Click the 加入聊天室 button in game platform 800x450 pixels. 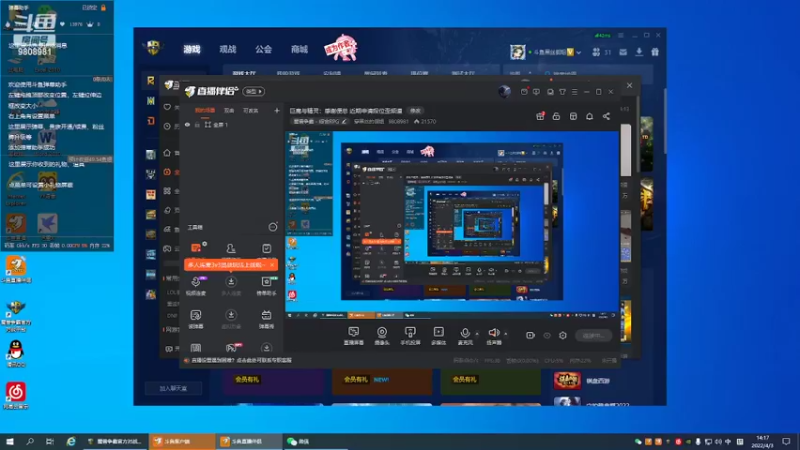173,388
